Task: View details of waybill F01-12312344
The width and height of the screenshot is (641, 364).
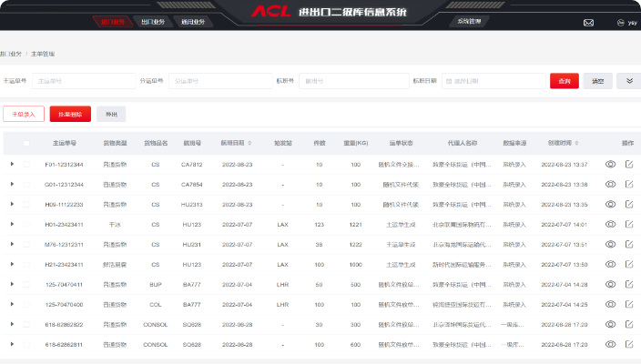Action: click(x=610, y=165)
